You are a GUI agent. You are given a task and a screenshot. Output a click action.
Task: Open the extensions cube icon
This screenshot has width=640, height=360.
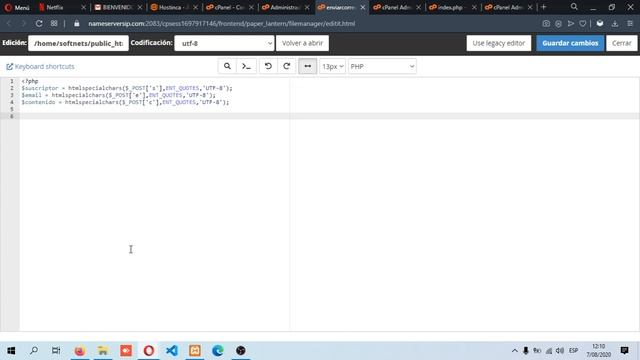tap(600, 24)
